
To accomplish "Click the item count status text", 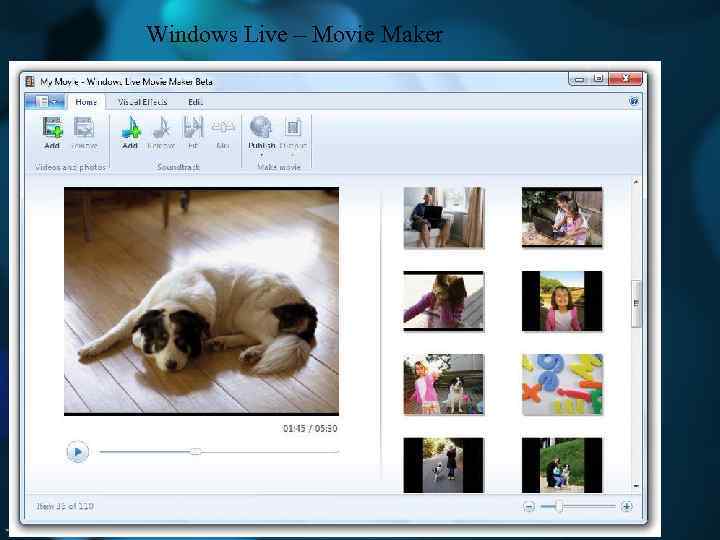I will tap(65, 506).
